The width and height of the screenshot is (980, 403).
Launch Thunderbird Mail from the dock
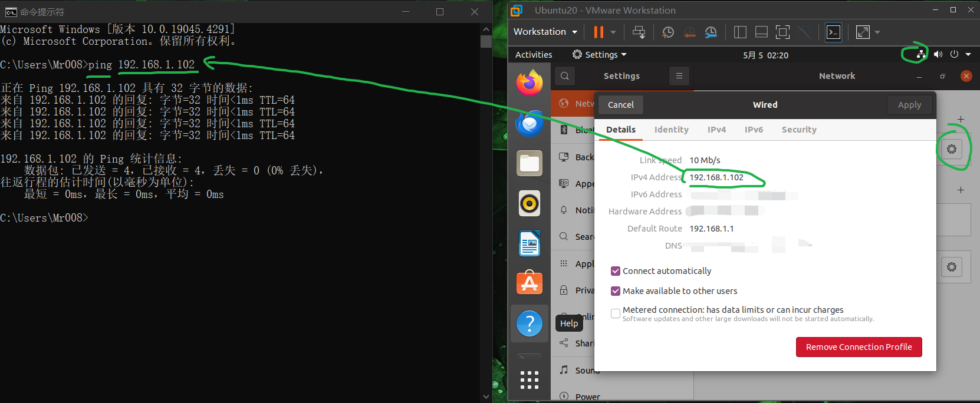point(530,124)
